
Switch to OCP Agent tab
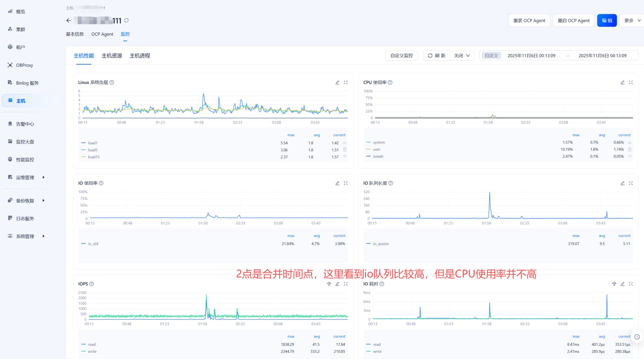tap(102, 34)
